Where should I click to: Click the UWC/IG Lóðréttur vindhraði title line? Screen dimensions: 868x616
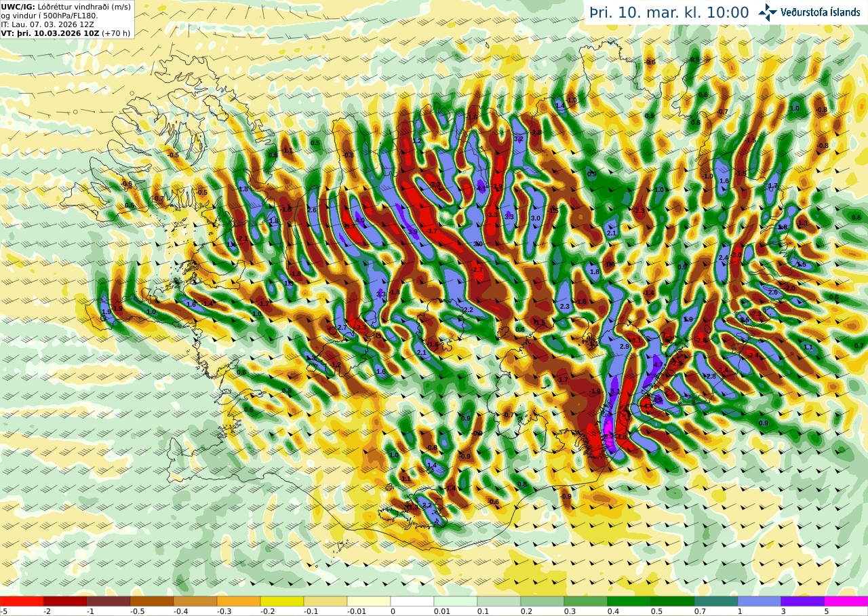(66, 6)
